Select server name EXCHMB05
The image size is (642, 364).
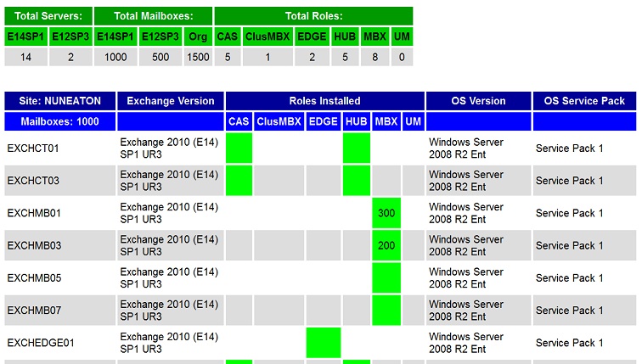tap(34, 277)
